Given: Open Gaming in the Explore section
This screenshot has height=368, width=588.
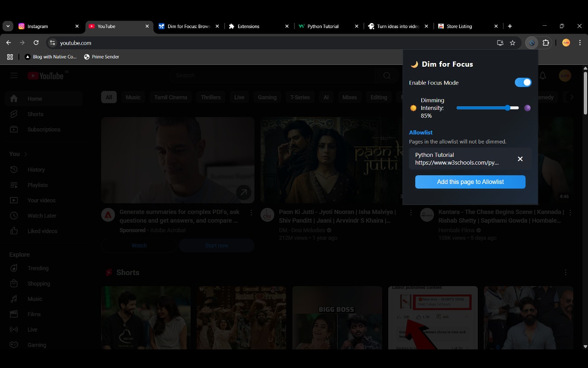Looking at the screenshot, I should [44, 345].
